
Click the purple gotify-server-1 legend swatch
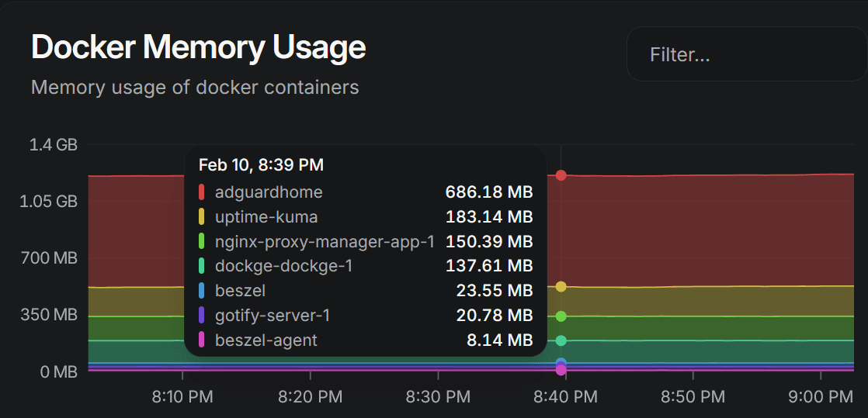pyautogui.click(x=202, y=316)
